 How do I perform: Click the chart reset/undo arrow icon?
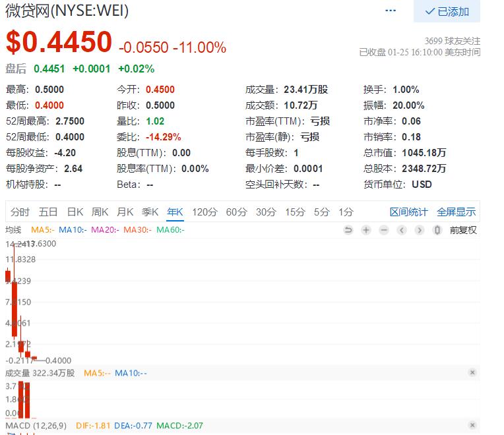348,230
